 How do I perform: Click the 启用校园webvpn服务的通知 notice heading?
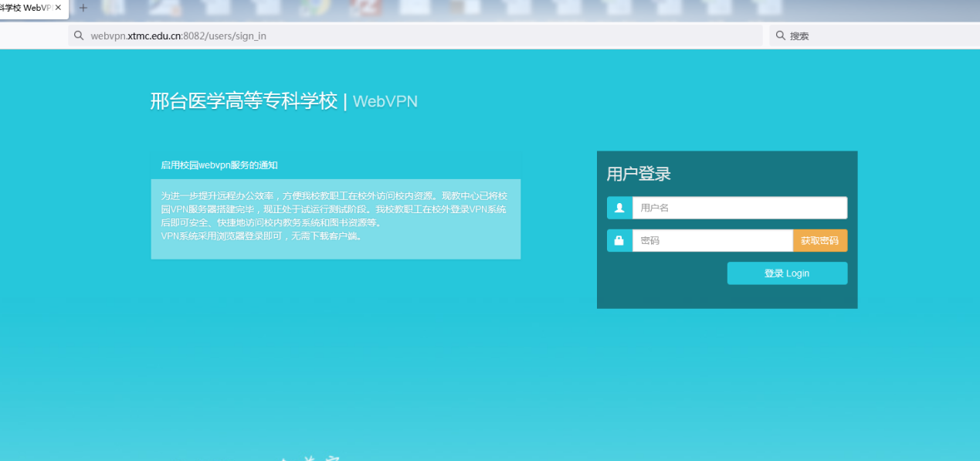coord(219,164)
